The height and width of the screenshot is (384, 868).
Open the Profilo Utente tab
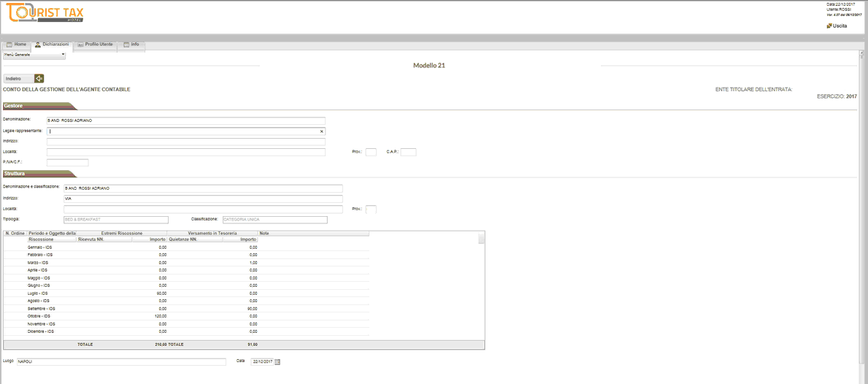(95, 45)
